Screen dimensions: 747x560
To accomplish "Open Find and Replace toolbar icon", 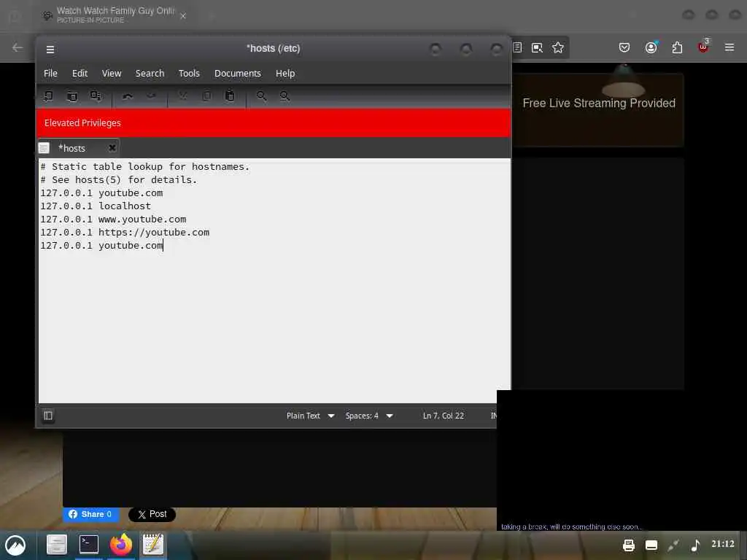I will pos(285,96).
